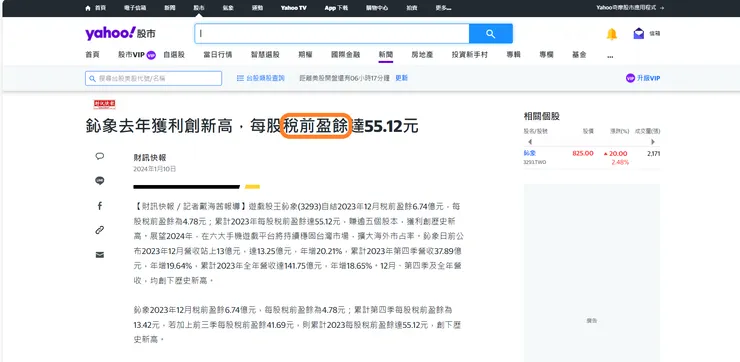Viewport: 740px width, 362px height.
Task: Click the volume value 2,171
Action: (x=654, y=153)
